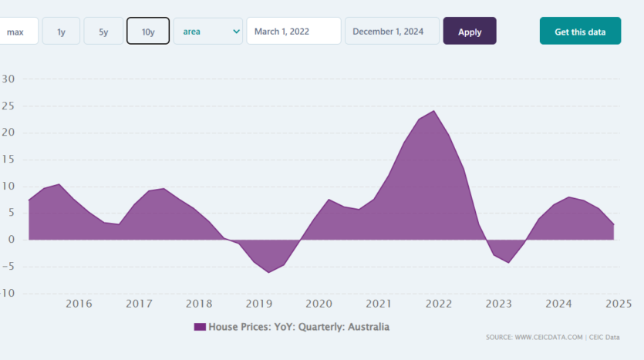Click the December 1, 2024 end date field
644x360 pixels.
coord(392,32)
